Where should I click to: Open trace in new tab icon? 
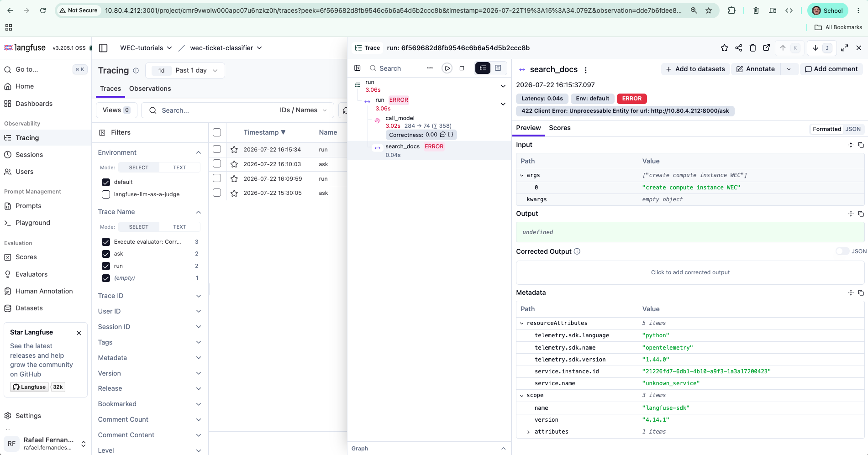767,48
